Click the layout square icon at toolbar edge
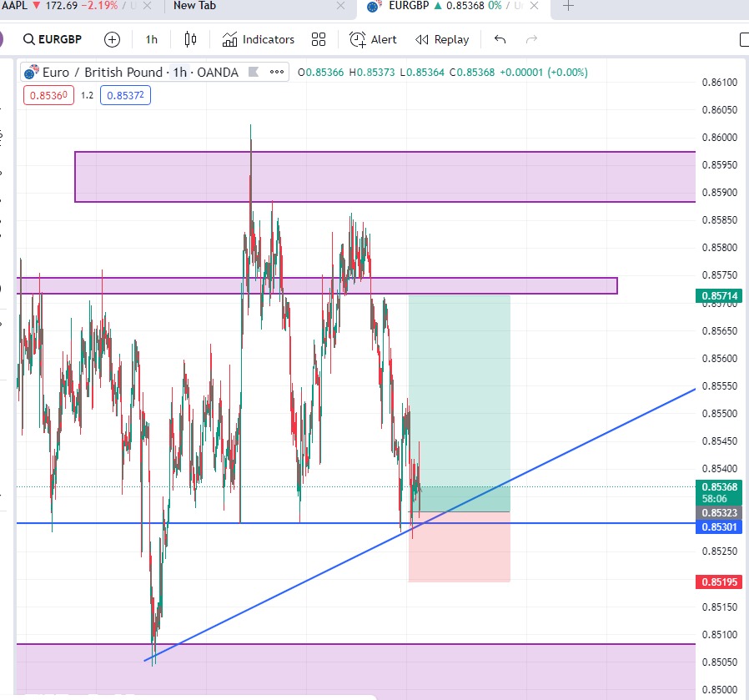The image size is (749, 700). [744, 40]
